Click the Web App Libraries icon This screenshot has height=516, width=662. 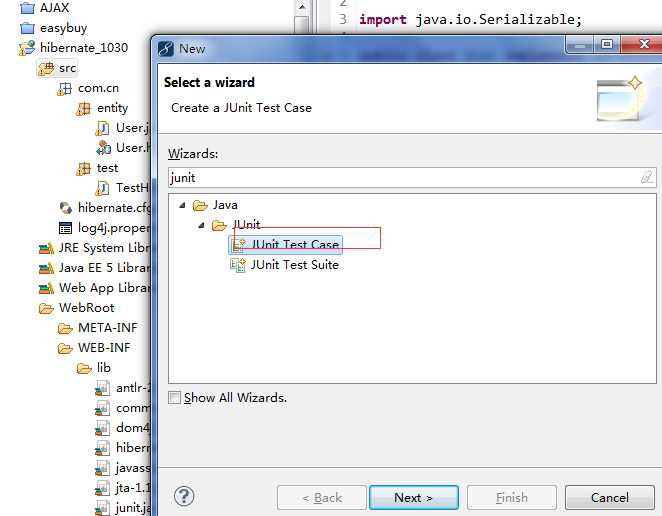46,288
